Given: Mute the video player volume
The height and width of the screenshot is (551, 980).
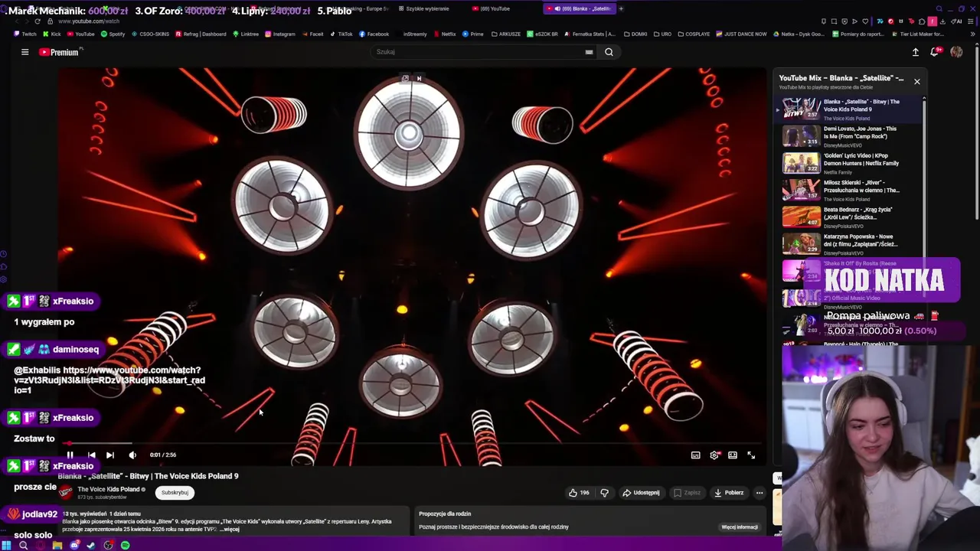Looking at the screenshot, I should coord(132,455).
